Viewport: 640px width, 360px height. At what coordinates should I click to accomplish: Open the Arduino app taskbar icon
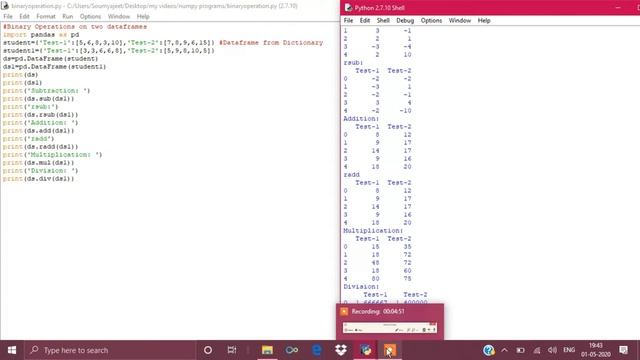point(291,350)
